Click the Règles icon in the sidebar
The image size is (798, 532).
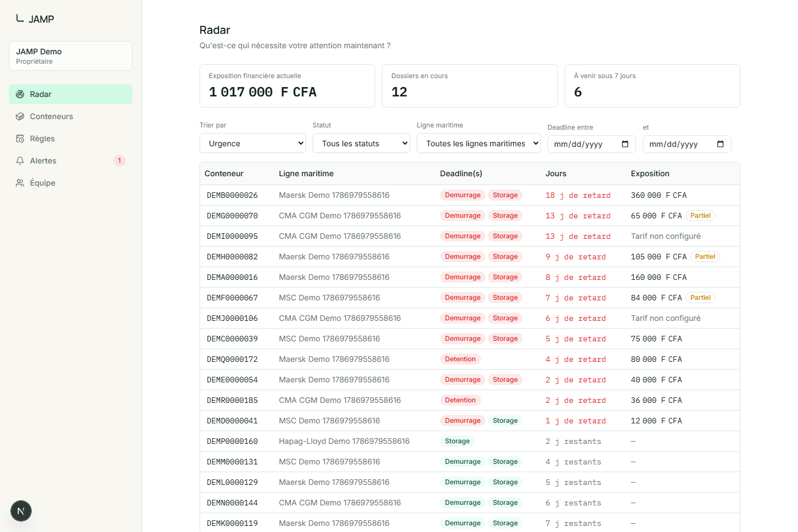[x=20, y=139]
